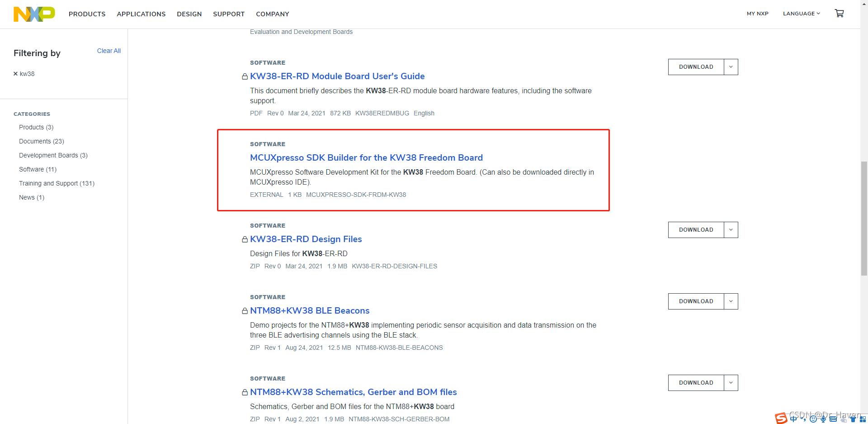Open KW38-ER-RD Design Files link

coord(306,239)
